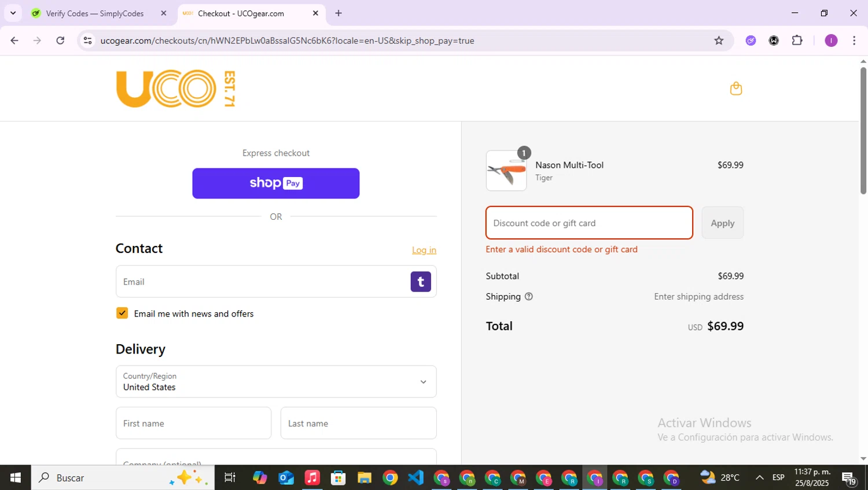The height and width of the screenshot is (490, 868).
Task: Open the Windows Start menu
Action: pos(15,478)
